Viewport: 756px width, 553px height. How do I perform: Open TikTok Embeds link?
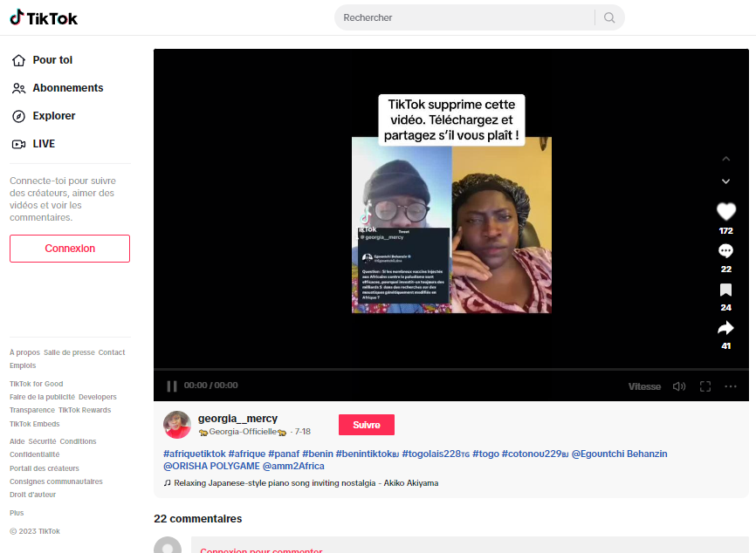(35, 424)
